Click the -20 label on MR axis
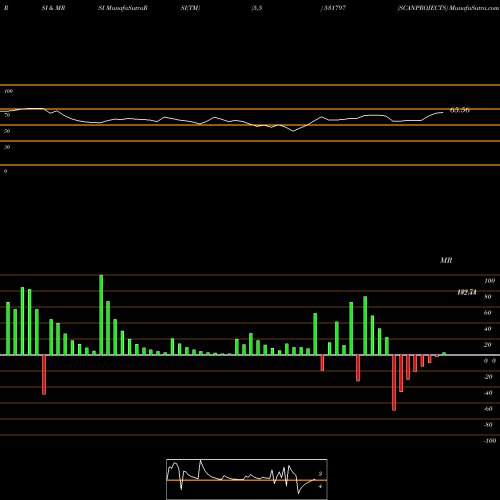The image size is (500, 500). (x=488, y=377)
